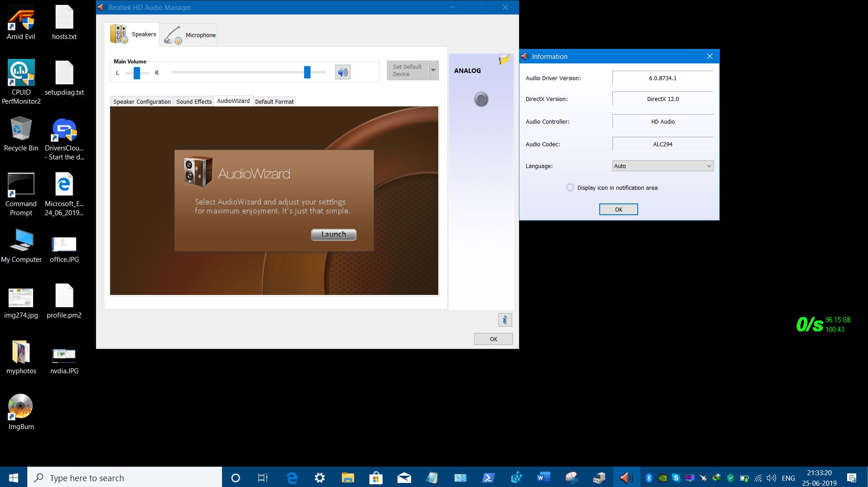Open Skype tray icon
The image size is (868, 487).
pyautogui.click(x=676, y=477)
